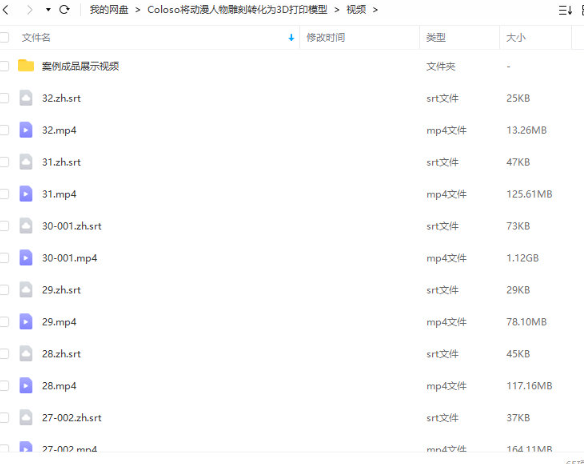The image size is (584, 464).
Task: Go back with the left arrow
Action: pos(5,10)
